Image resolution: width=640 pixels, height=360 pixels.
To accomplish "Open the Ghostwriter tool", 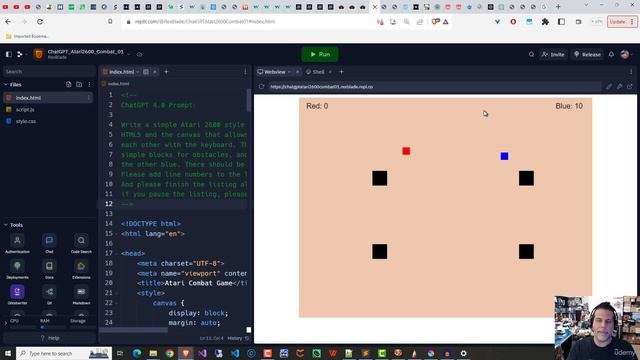I will 17,295.
